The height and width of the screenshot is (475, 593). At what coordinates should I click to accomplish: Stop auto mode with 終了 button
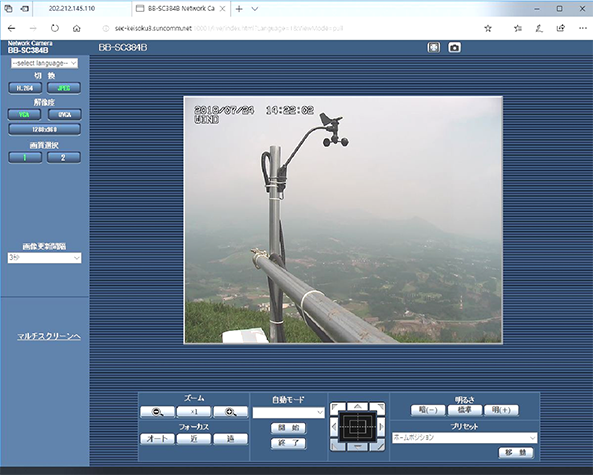289,443
